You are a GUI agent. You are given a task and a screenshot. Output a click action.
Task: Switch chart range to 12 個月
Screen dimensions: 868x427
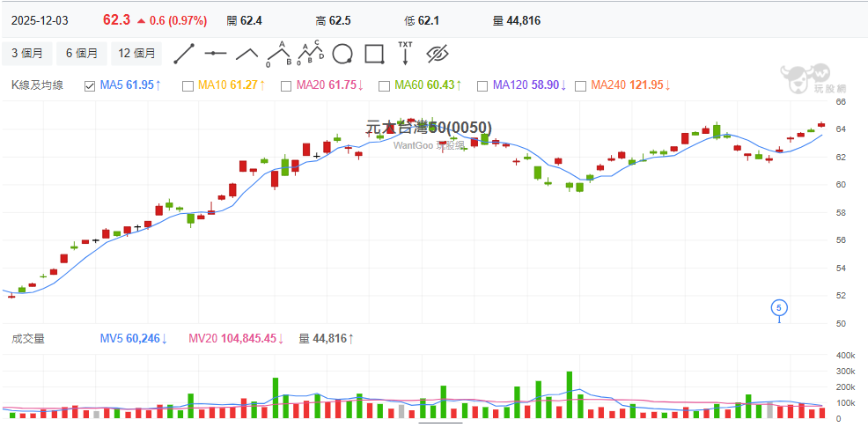[136, 54]
